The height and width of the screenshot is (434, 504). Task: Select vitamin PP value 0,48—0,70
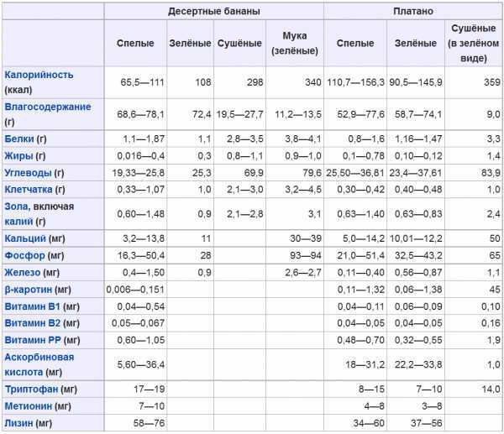pyautogui.click(x=360, y=340)
